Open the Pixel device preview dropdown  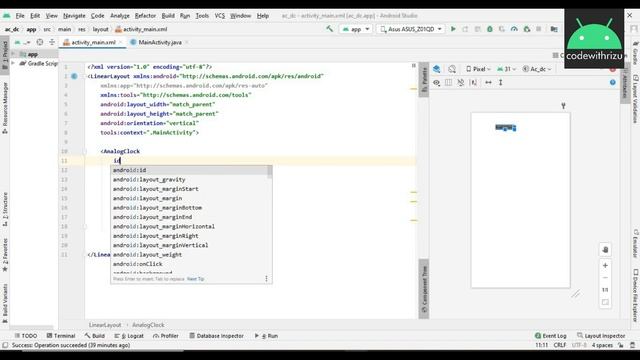click(478, 69)
